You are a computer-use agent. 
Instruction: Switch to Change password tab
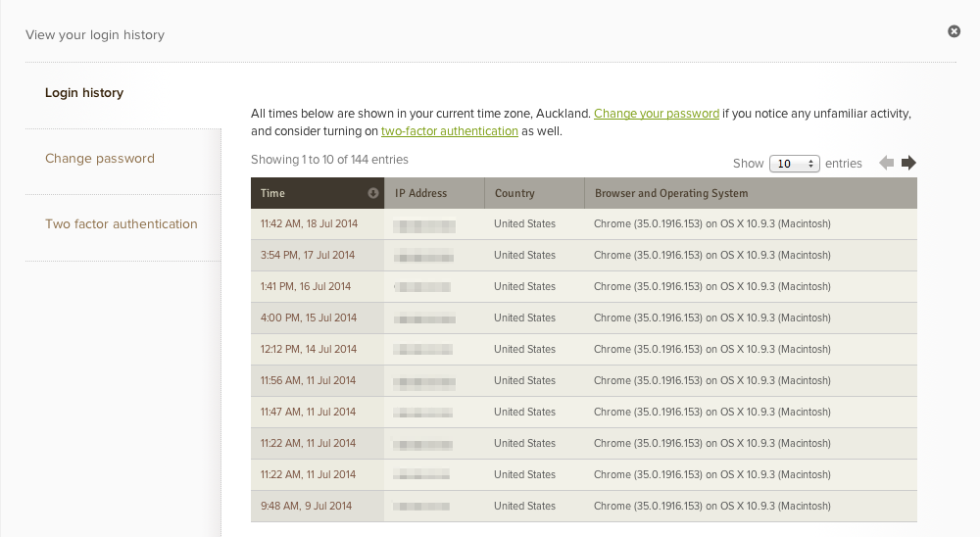(100, 159)
